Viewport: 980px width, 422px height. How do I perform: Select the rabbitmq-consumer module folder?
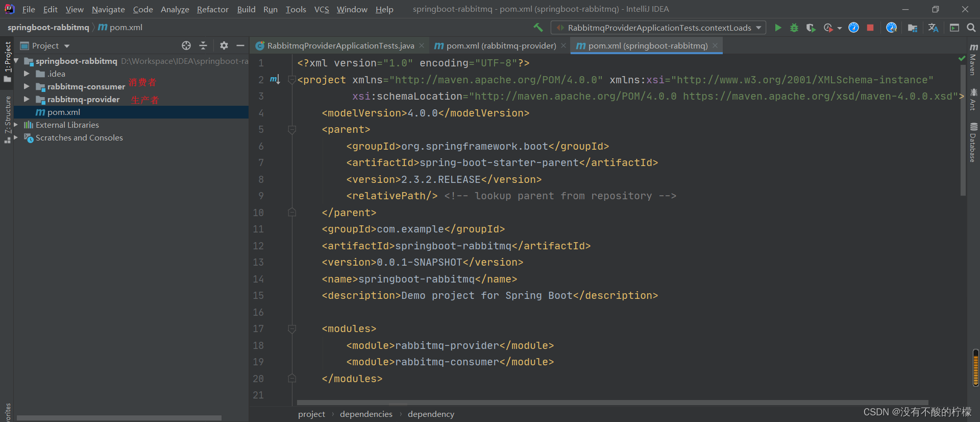(x=86, y=86)
